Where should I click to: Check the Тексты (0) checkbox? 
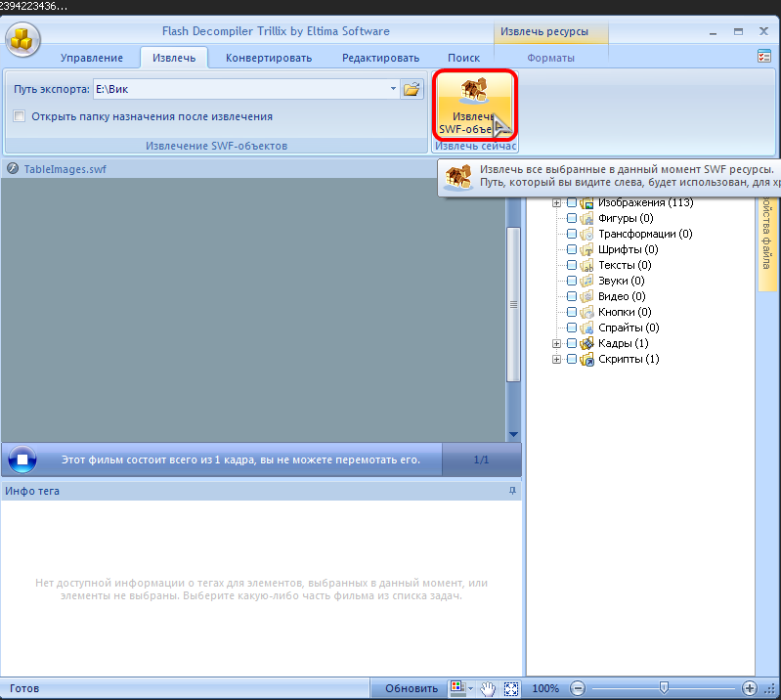[572, 265]
